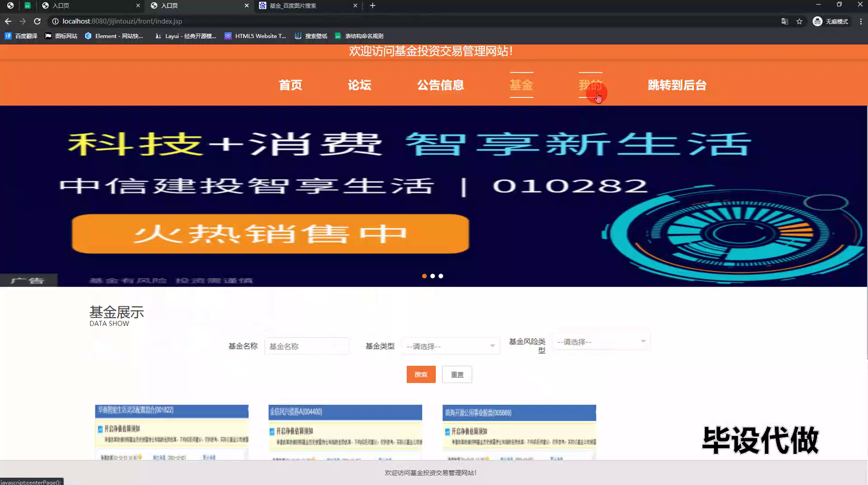Screen dimensions: 868x485
Task: Focus the 基金名称 input field
Action: (307, 346)
